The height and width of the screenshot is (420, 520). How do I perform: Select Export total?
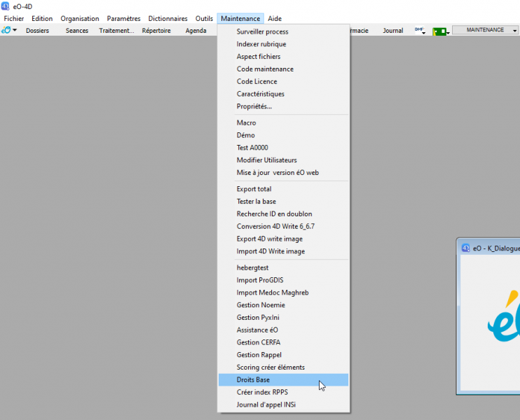pyautogui.click(x=284, y=189)
